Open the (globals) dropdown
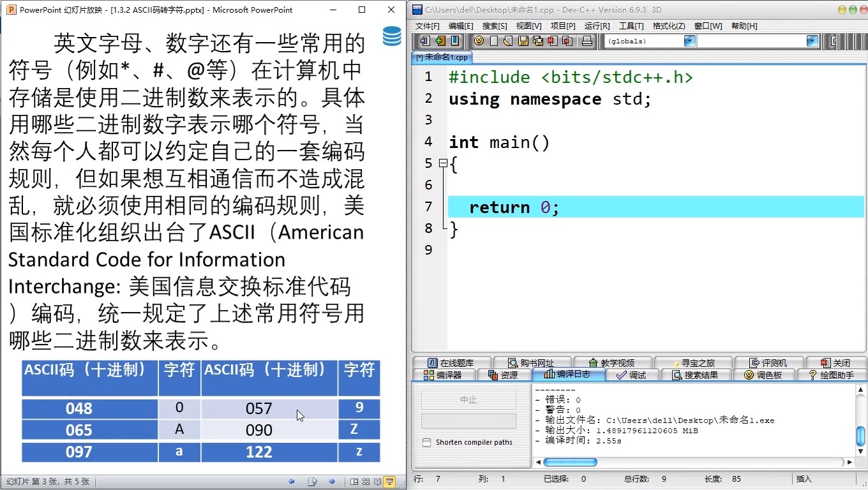The image size is (868, 490). 690,41
